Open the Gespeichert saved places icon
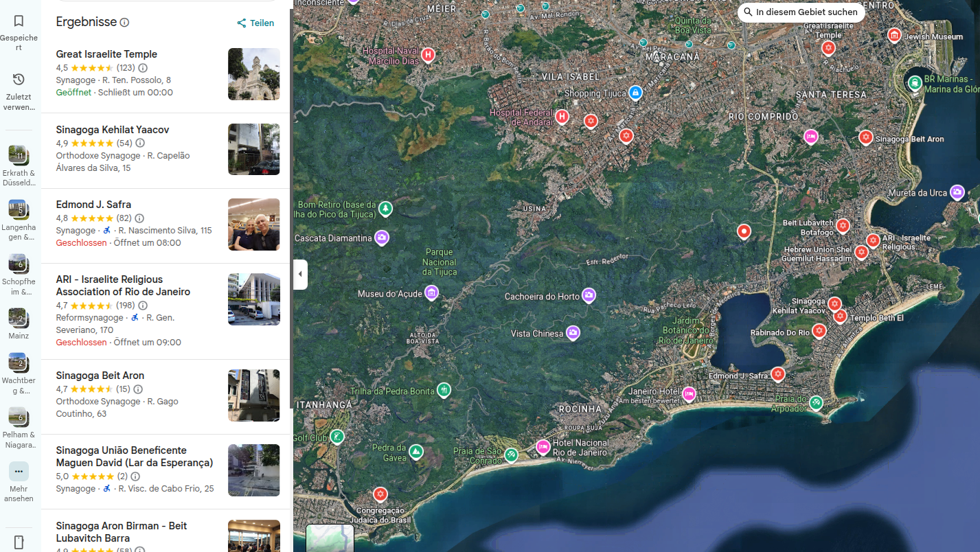Screen dimensions: 980x552 (x=19, y=21)
